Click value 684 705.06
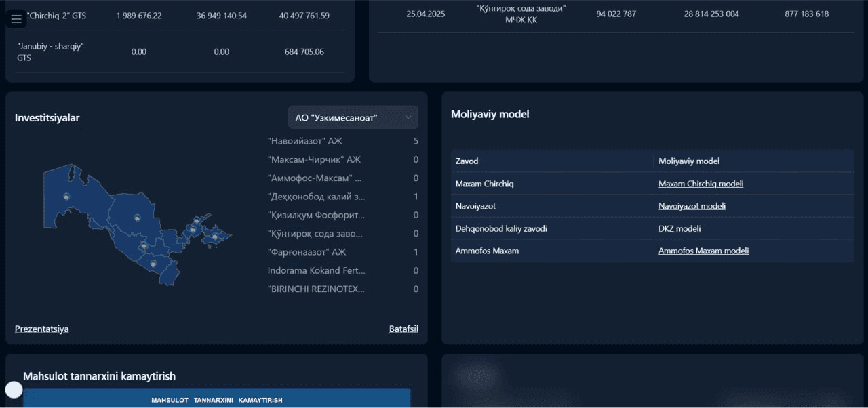Viewport: 868px width, 408px height. (x=304, y=52)
